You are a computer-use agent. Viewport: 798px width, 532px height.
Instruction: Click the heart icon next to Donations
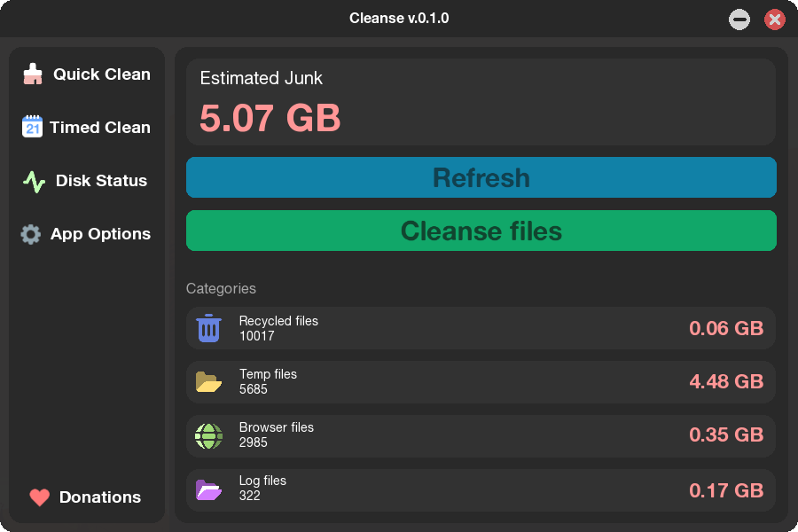coord(38,497)
